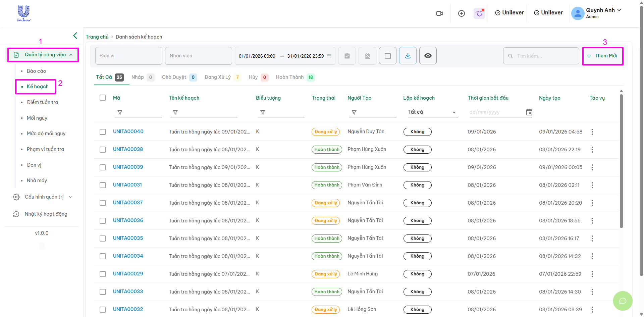Open calendar picker in Thời gian bắt đầu filter
The height and width of the screenshot is (317, 644).
point(529,112)
